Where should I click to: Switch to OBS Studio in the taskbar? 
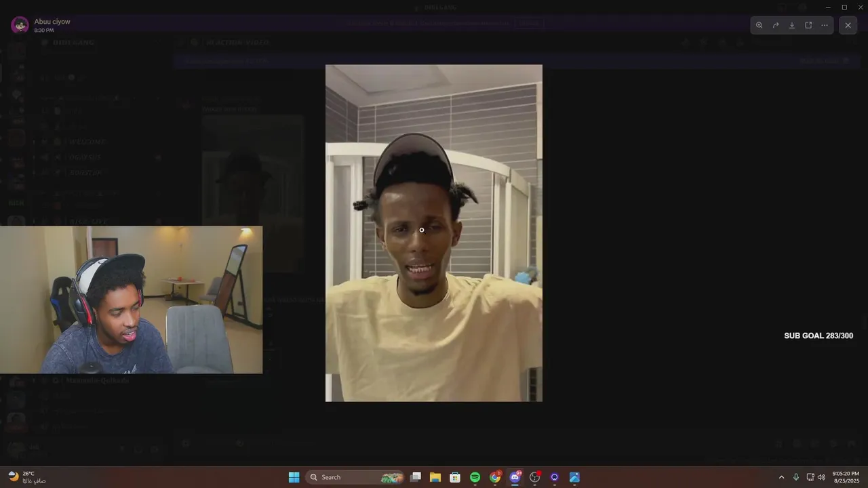(535, 477)
